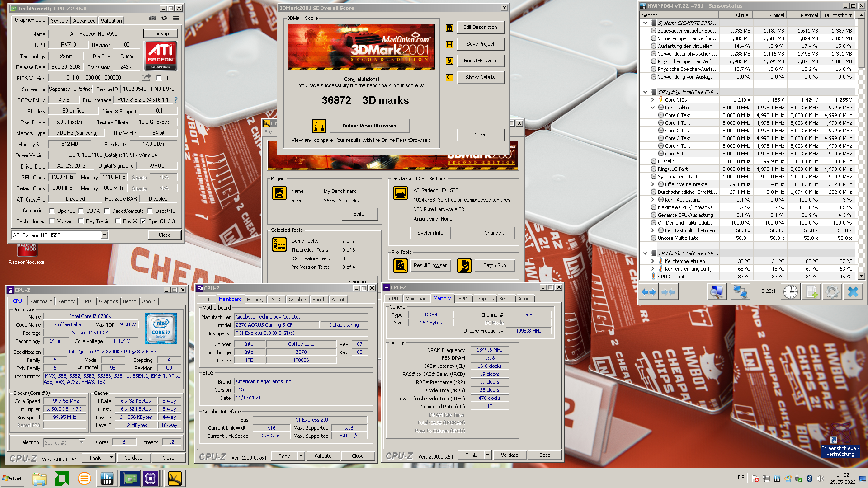
Task: Open the CPU-Z Memory window Tools dropdown arrow
Action: coord(487,455)
